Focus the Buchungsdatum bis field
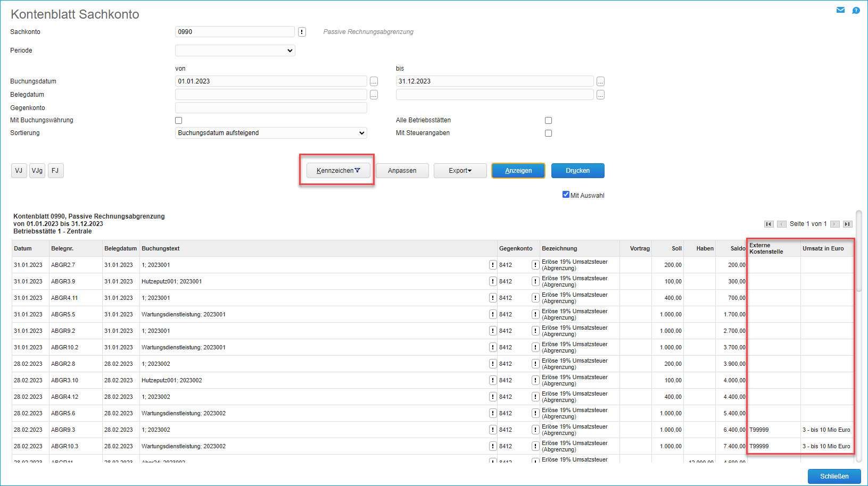This screenshot has width=868, height=486. click(494, 81)
